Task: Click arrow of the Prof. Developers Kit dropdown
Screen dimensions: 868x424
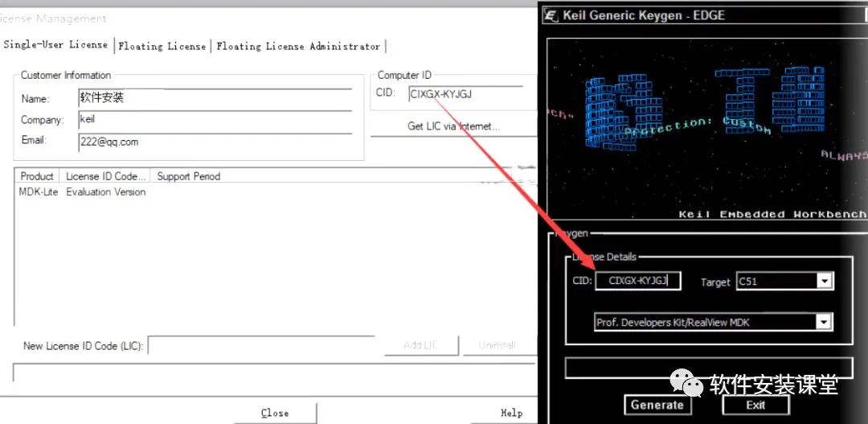Action: (x=825, y=322)
